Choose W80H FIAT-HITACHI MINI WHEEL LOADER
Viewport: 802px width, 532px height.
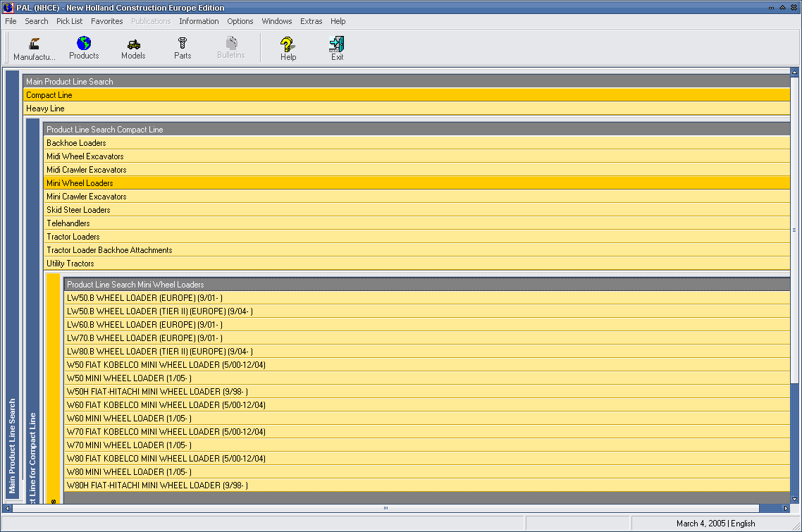pos(427,485)
